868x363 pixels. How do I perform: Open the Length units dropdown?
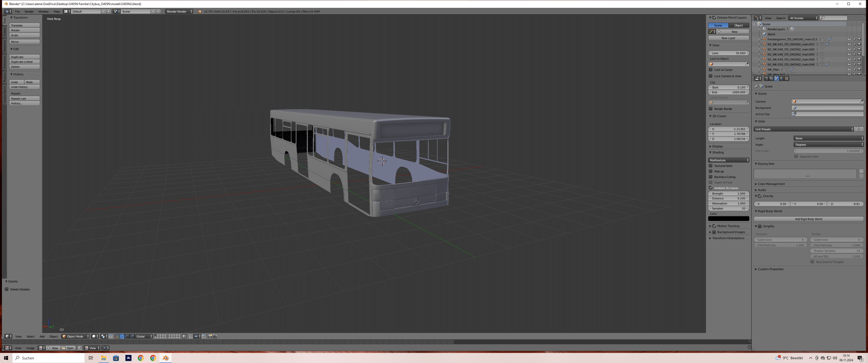828,138
